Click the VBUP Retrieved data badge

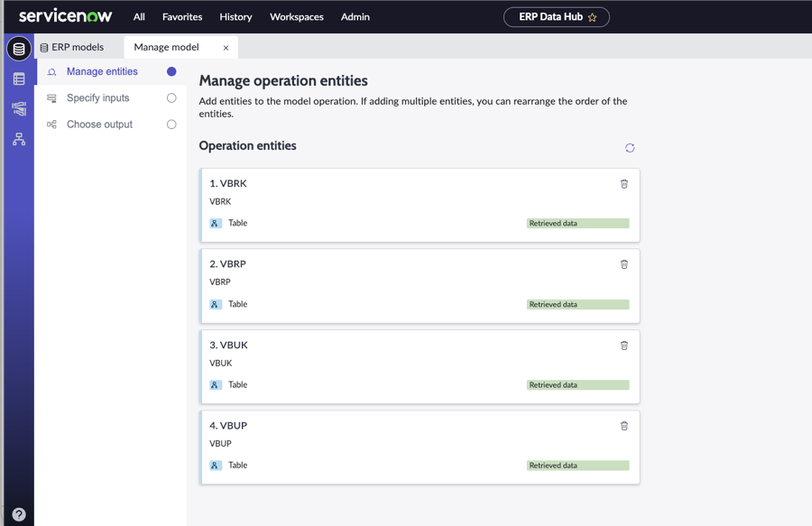(578, 466)
